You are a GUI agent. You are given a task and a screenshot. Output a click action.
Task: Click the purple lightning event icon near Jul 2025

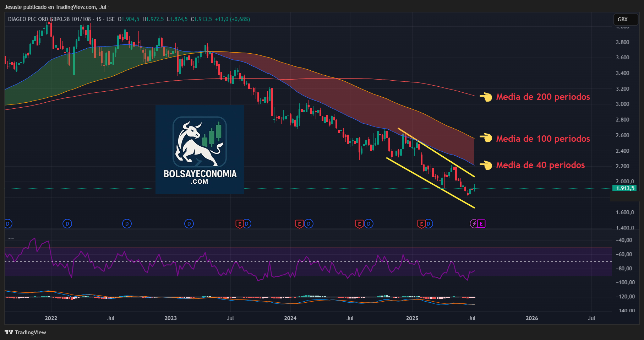coord(474,224)
